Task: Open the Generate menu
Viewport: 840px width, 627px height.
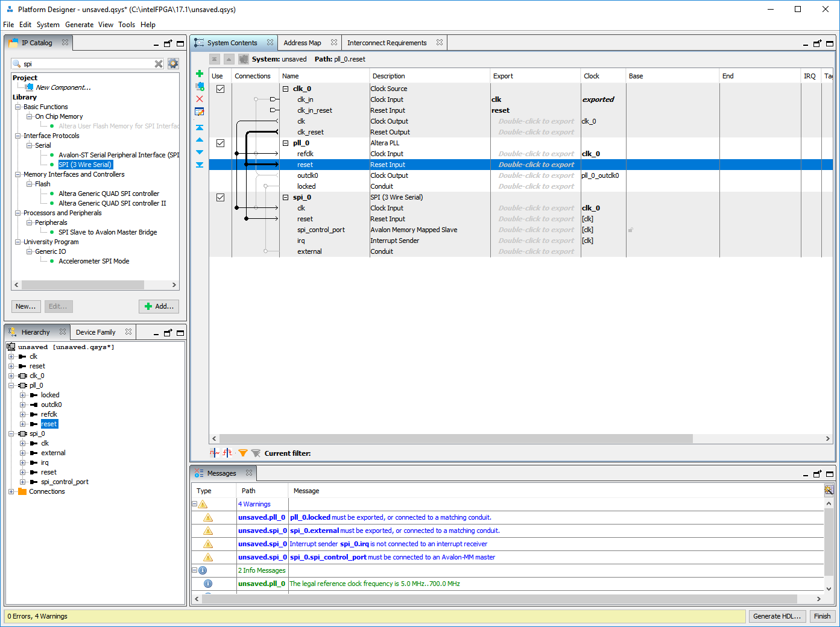Action: click(x=79, y=25)
